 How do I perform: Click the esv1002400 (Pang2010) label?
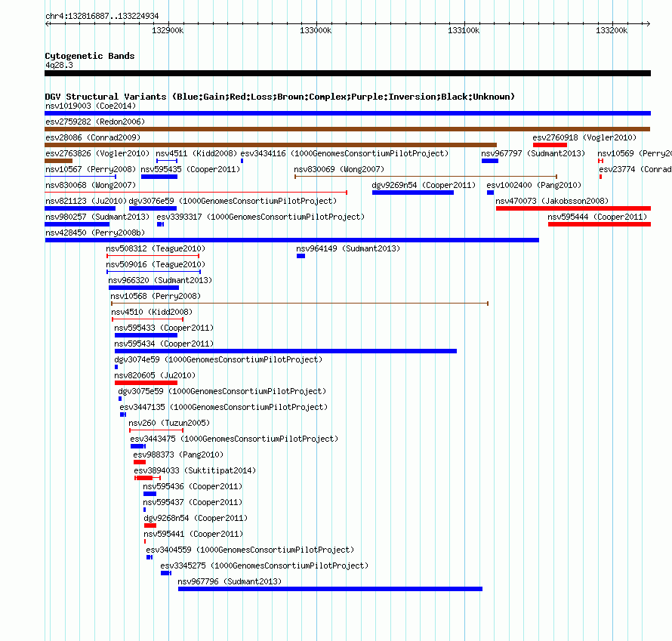pos(534,185)
